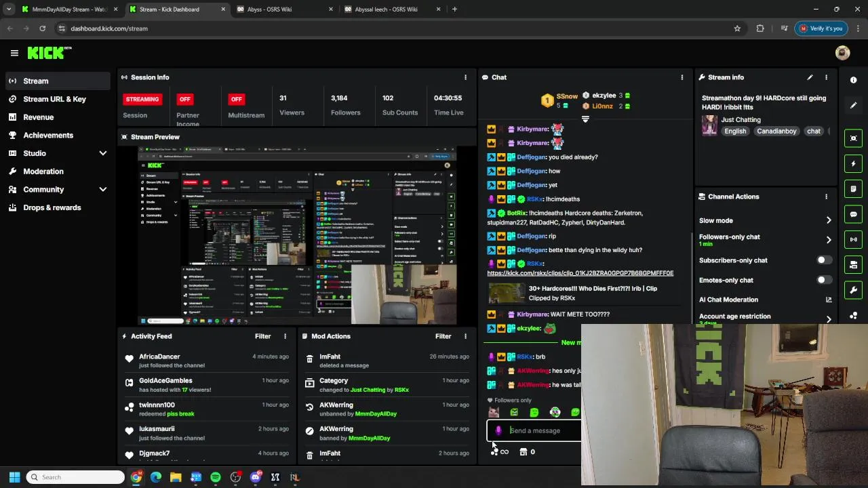This screenshot has width=868, height=488.
Task: Open the kick.com clip link in chat
Action: [x=580, y=273]
